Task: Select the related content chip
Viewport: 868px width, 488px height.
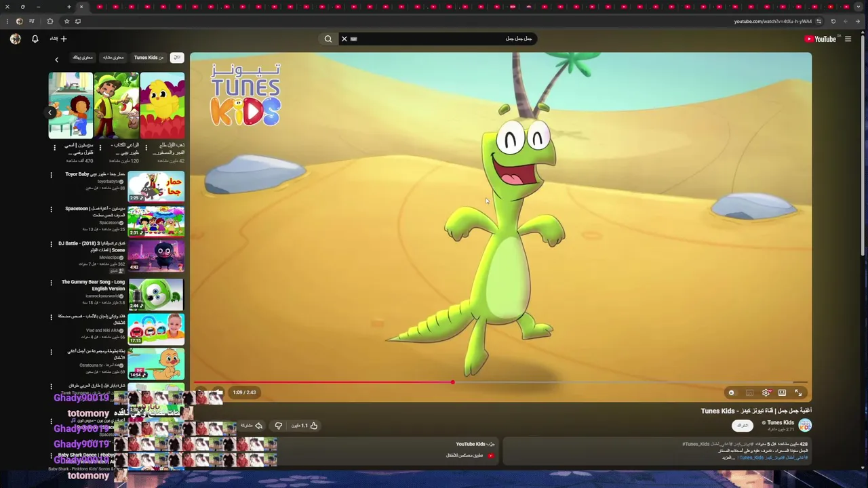Action: click(113, 58)
